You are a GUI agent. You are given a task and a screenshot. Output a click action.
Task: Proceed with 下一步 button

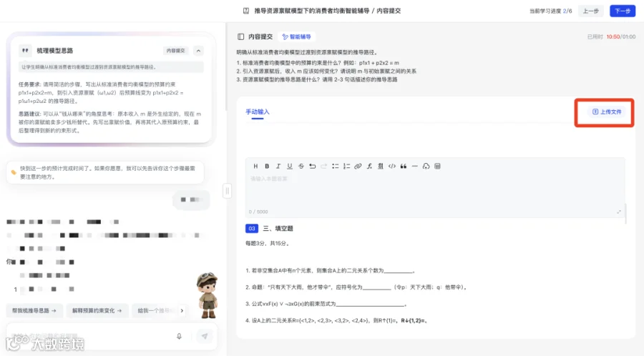tap(623, 11)
